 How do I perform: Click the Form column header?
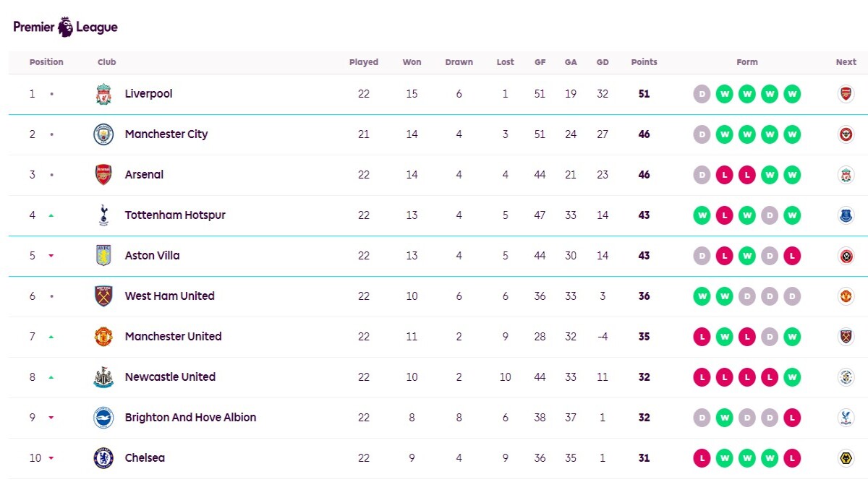[x=747, y=62]
